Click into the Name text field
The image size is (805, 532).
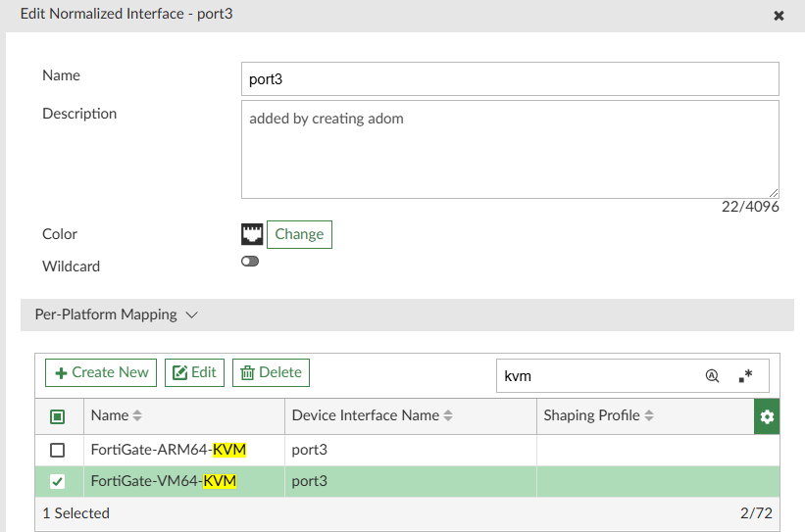(509, 79)
